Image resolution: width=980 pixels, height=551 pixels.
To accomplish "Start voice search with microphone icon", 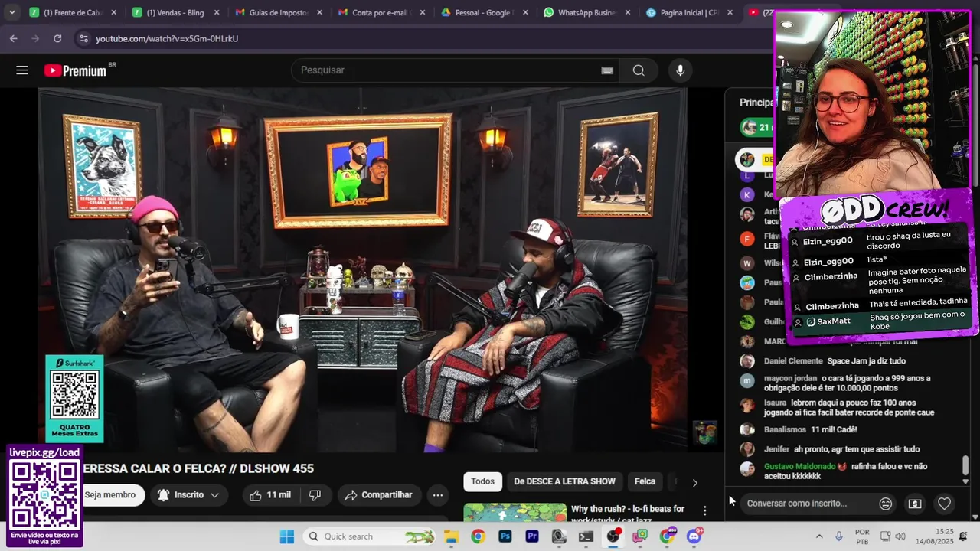I will tap(680, 70).
